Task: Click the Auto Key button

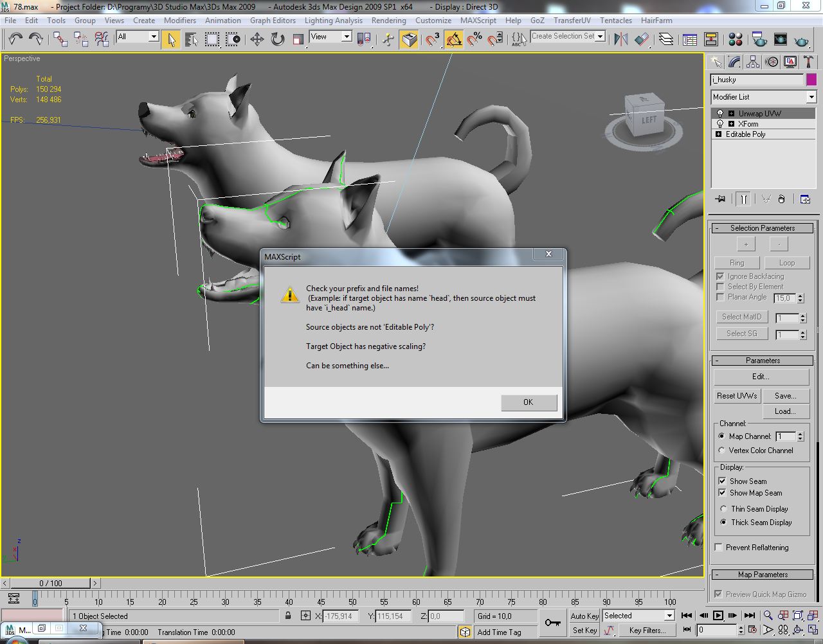Action: (584, 616)
